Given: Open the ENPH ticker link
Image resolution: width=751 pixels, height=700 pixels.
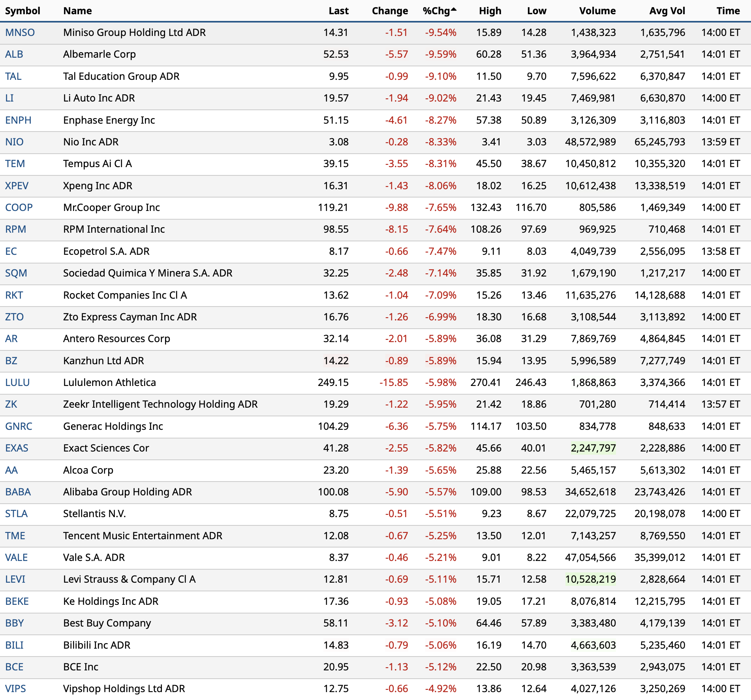Looking at the screenshot, I should (x=18, y=120).
